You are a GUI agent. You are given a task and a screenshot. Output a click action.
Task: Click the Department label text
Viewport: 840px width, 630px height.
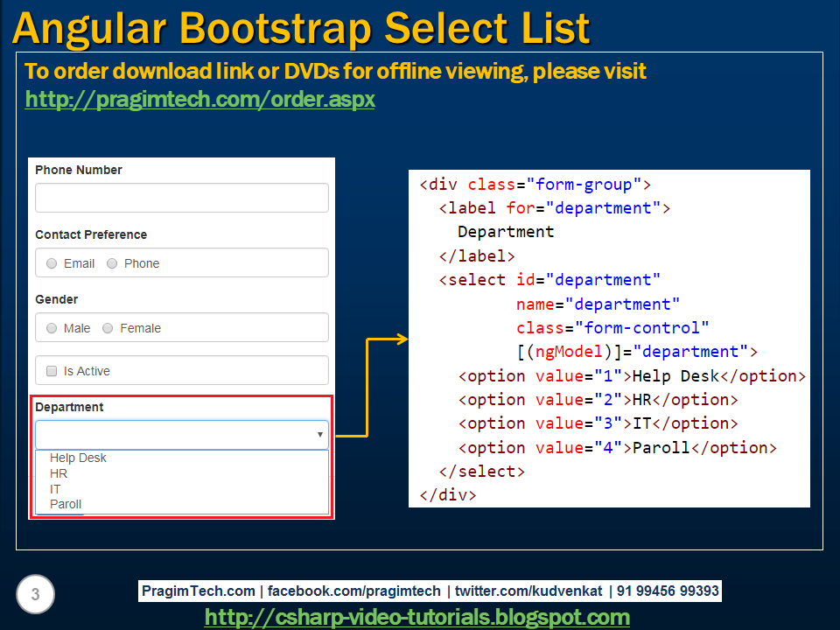tap(69, 407)
